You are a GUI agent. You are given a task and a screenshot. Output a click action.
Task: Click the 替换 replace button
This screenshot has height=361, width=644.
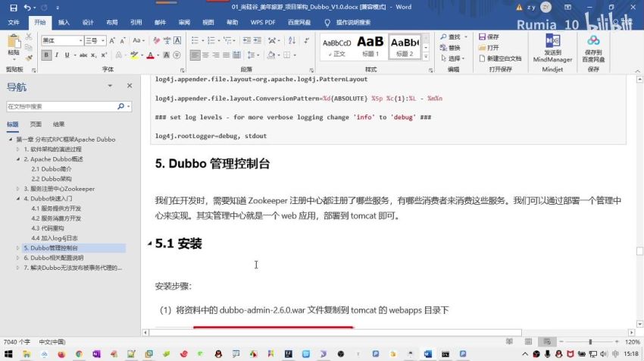pos(451,48)
